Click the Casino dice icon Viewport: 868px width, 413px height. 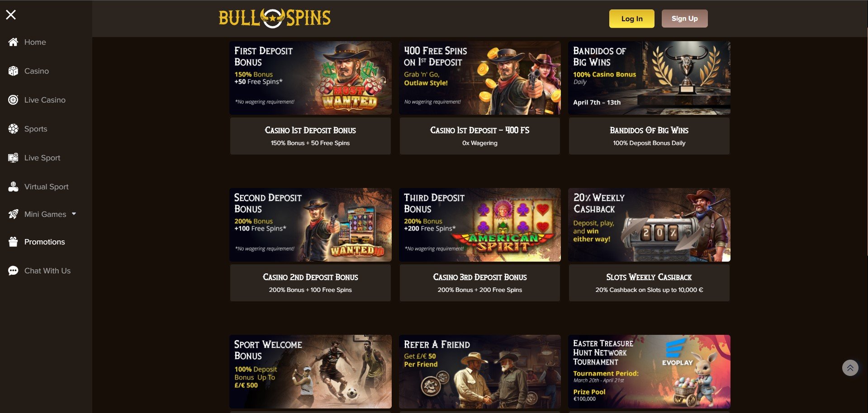tap(13, 71)
